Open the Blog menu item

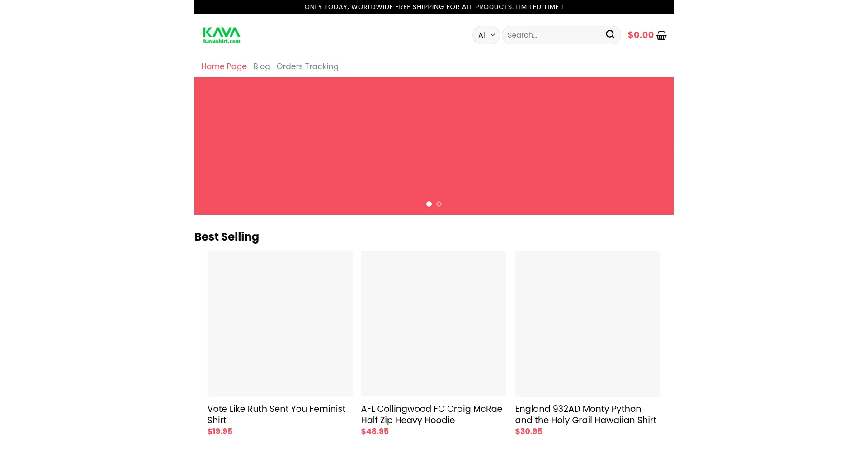click(261, 66)
